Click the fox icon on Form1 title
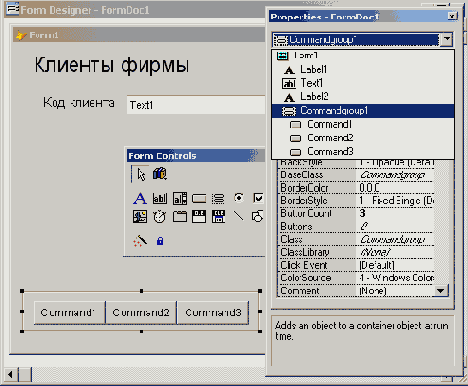 21,35
